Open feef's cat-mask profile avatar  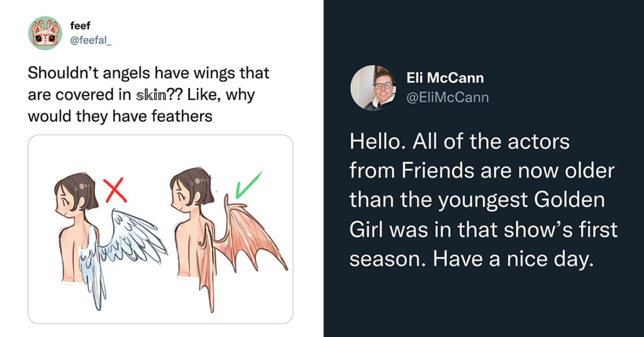pos(45,33)
